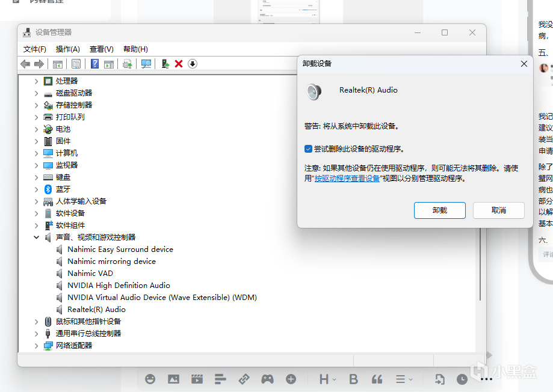Screen dimensions: 553x392
Task: Select the 通用串行总线控制器 category
Action: pos(88,334)
